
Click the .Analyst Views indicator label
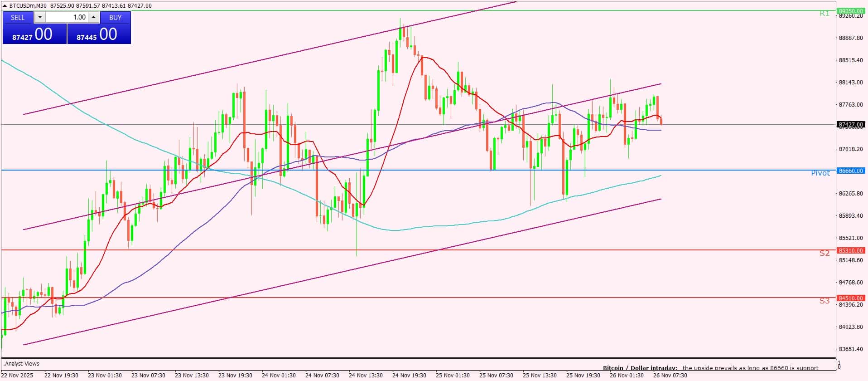[22, 364]
